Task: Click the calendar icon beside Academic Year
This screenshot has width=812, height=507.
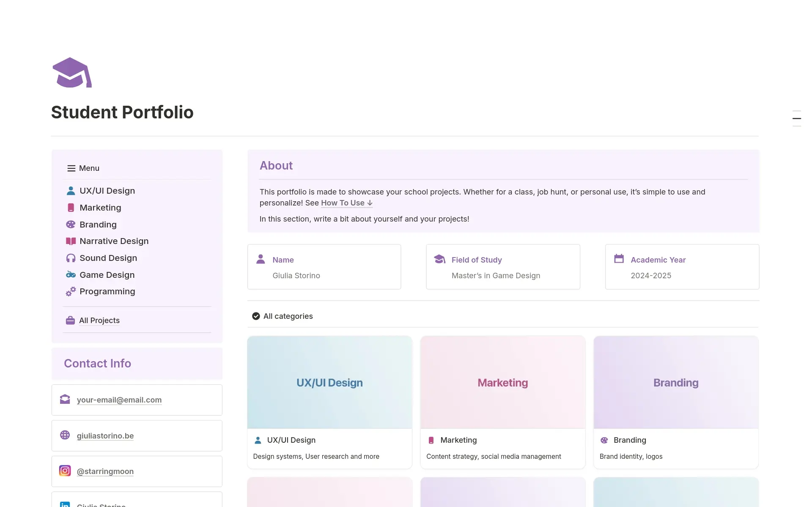Action: click(x=620, y=259)
